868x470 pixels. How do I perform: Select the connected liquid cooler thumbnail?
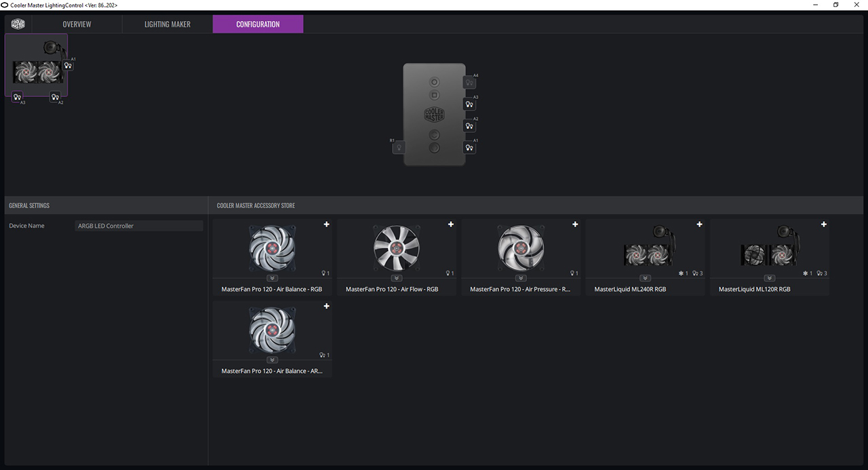(37, 65)
